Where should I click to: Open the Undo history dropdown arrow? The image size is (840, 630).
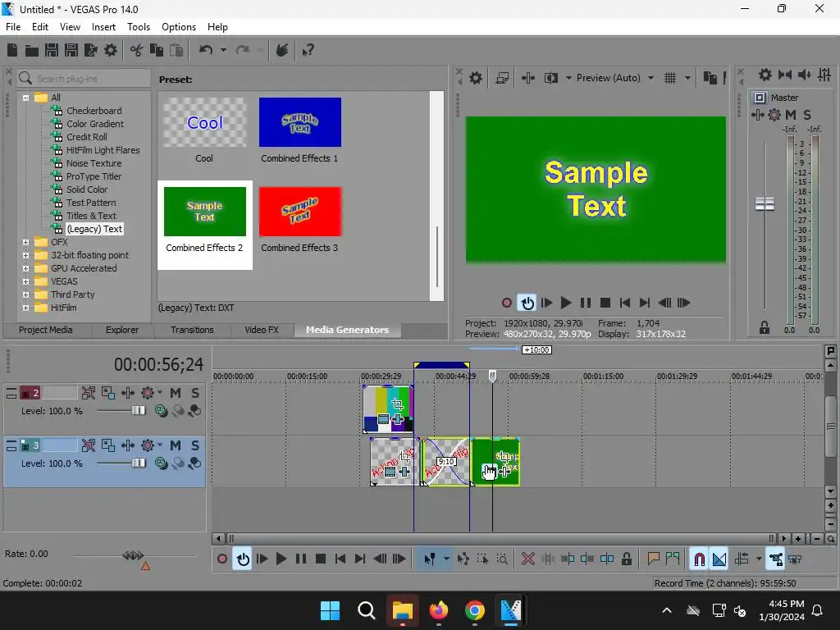[223, 50]
